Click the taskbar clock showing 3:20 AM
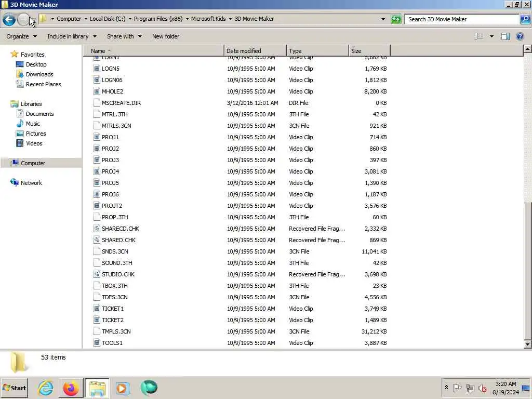 pos(506,388)
